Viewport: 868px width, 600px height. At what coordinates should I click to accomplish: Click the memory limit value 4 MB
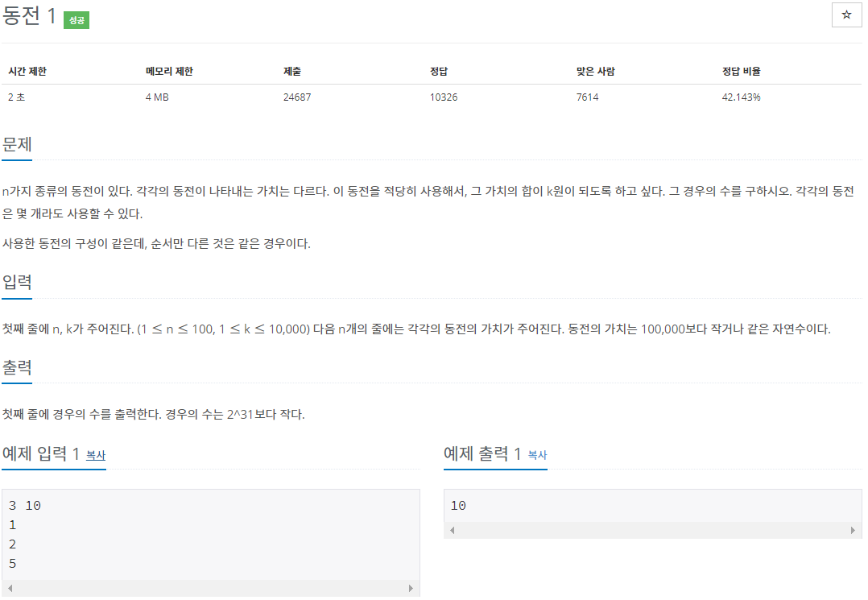[x=157, y=97]
